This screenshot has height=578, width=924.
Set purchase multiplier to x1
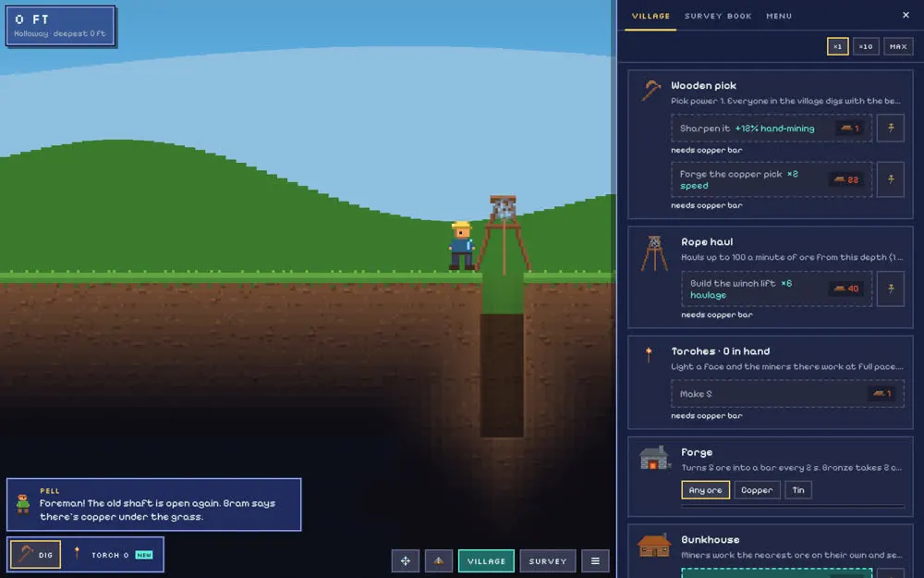click(837, 46)
